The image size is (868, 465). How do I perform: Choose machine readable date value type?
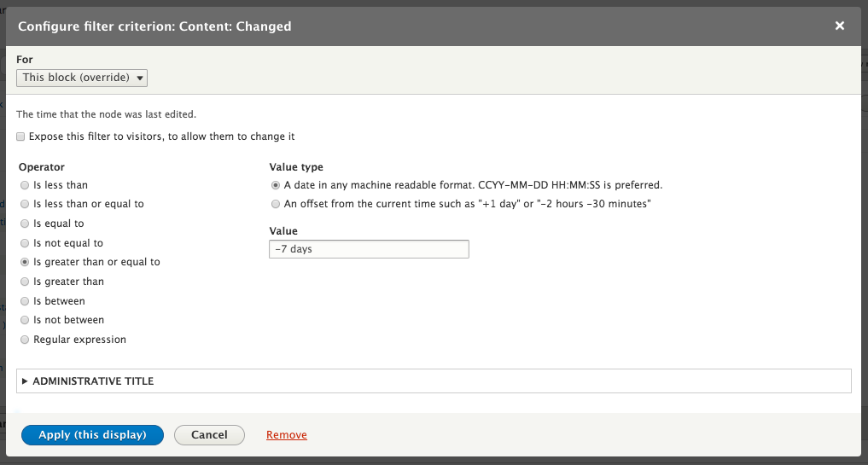tap(275, 185)
